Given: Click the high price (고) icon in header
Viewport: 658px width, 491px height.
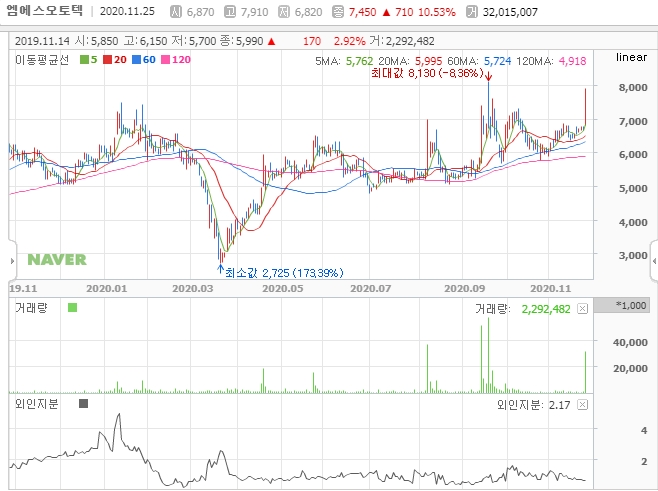Looking at the screenshot, I should (x=230, y=11).
